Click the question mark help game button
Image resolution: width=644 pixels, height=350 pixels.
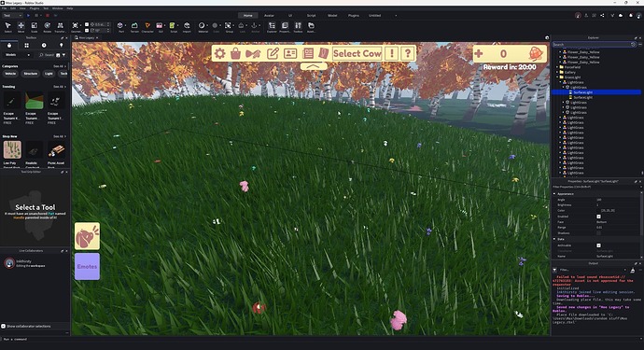click(408, 53)
